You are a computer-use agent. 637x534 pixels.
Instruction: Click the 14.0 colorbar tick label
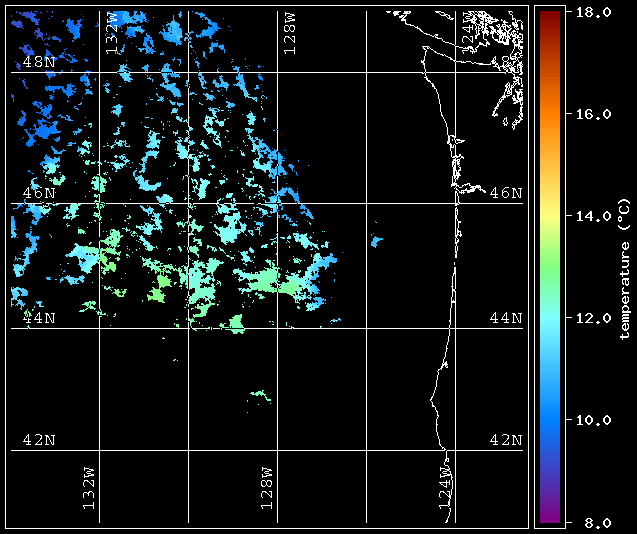[594, 216]
